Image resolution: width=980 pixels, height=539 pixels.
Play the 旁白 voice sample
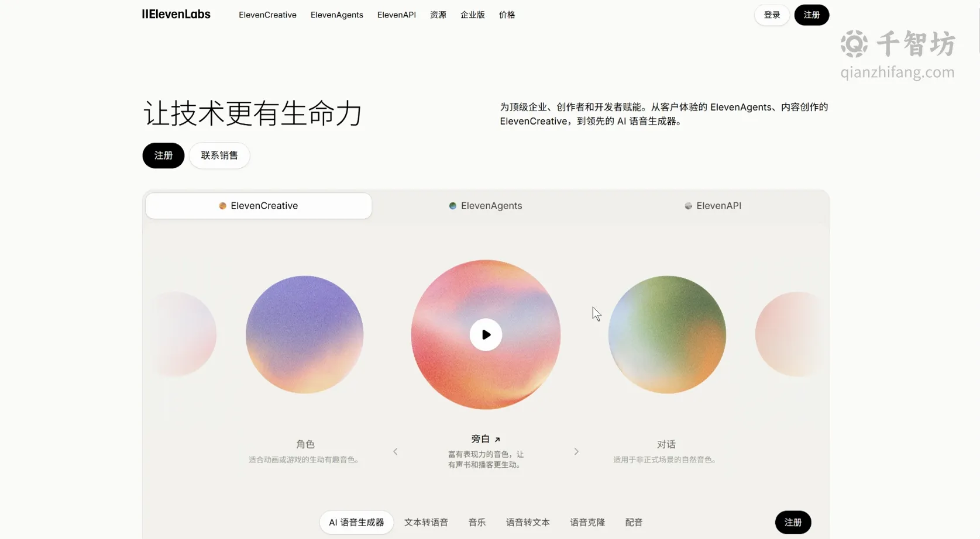(486, 334)
